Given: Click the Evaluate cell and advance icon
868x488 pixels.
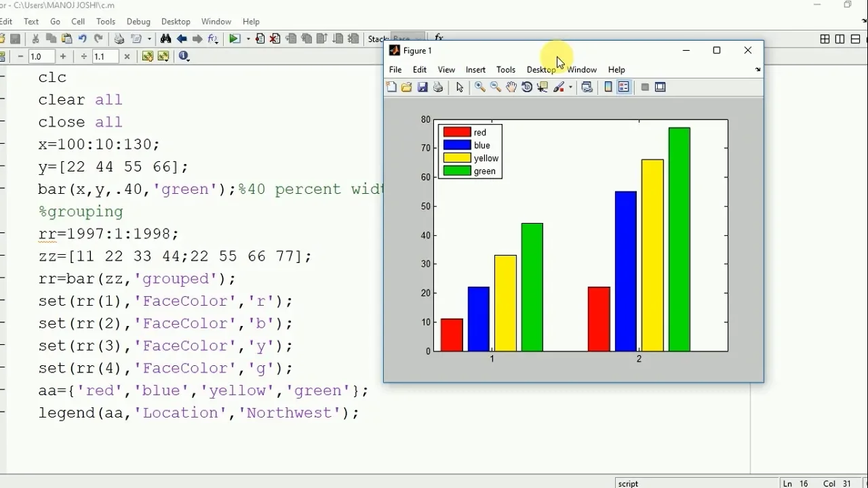Looking at the screenshot, I should click(163, 56).
